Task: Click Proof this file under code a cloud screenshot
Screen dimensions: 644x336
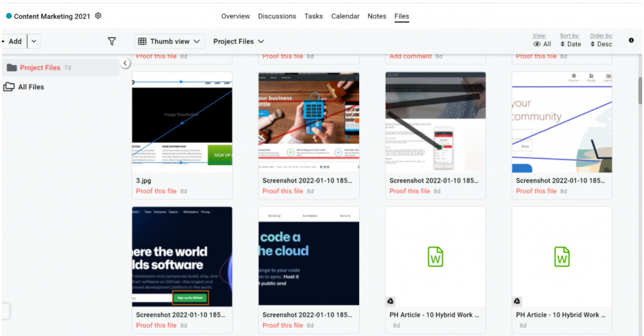Action: pos(282,325)
